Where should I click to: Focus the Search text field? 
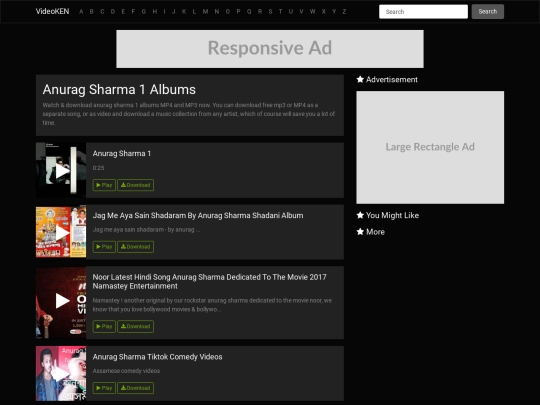[x=423, y=12]
